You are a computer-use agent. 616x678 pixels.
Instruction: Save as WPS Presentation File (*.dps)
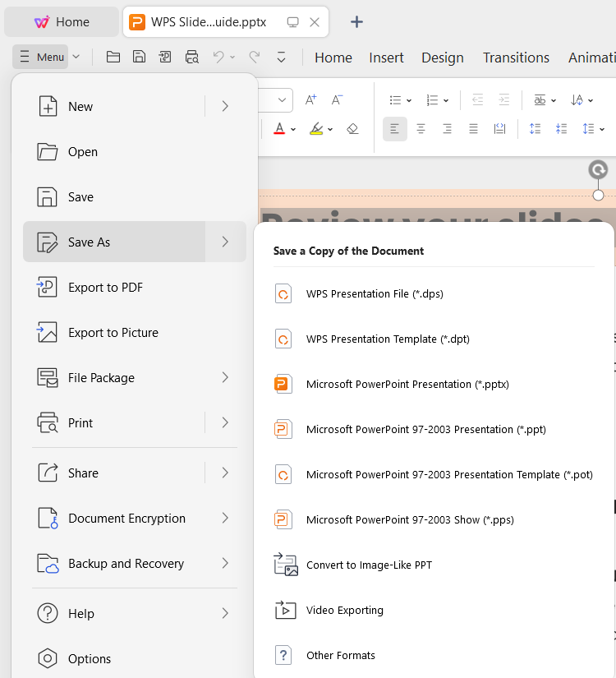434,294
